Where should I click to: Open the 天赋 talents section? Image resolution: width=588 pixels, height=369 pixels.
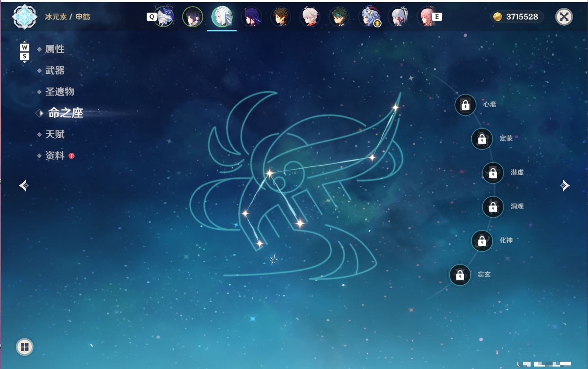tap(55, 134)
